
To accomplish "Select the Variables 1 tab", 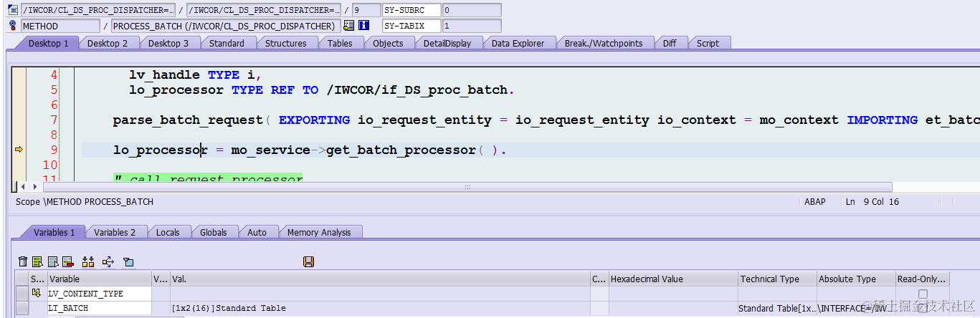I will pos(54,232).
